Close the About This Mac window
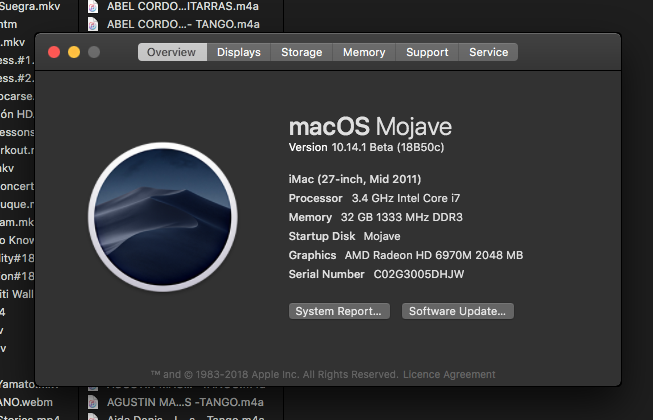Screen dimensions: 653x420 pyautogui.click(x=54, y=52)
